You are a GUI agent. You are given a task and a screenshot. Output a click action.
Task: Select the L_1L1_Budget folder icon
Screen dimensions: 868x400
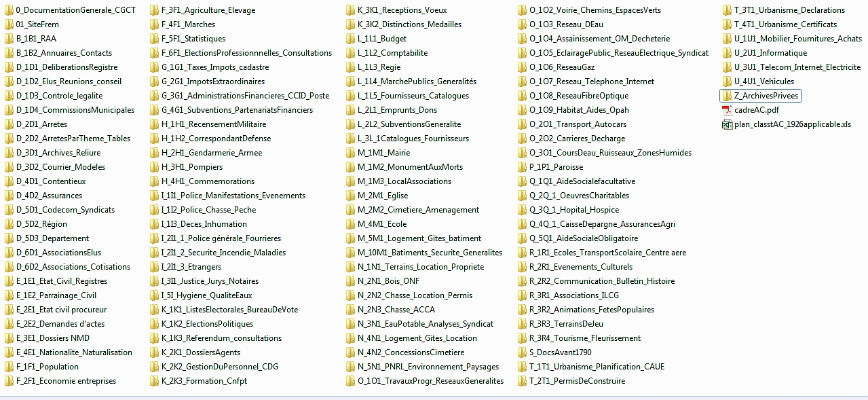pos(351,39)
